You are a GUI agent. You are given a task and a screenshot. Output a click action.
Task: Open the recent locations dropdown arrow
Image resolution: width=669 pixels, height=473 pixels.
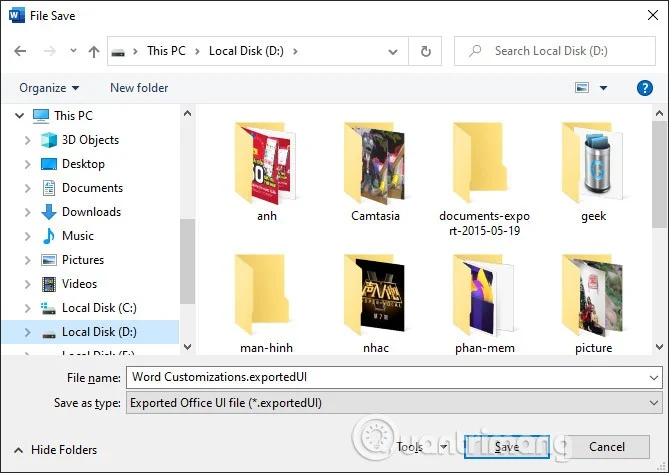[73, 51]
